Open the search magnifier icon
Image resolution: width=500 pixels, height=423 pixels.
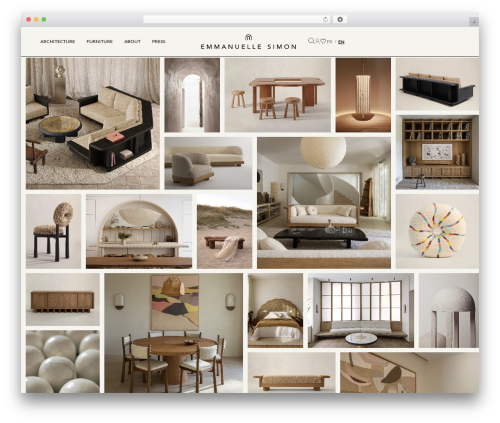pyautogui.click(x=311, y=41)
